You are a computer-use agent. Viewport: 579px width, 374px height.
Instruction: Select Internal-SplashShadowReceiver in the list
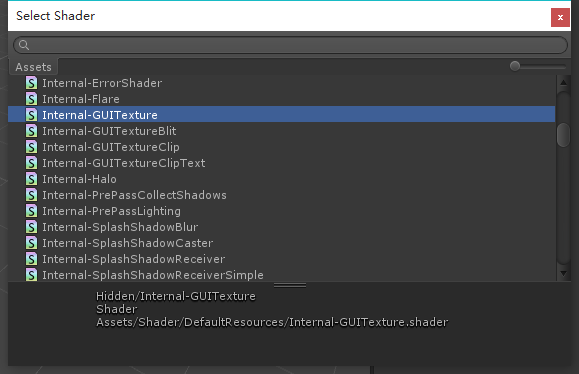[282, 259]
